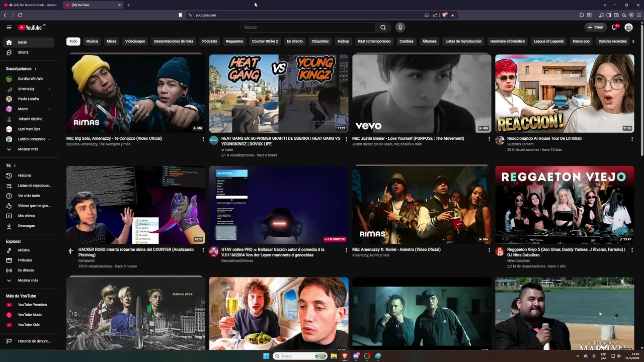Open HEAT GANG video title link
644x362 pixels.
(281, 141)
